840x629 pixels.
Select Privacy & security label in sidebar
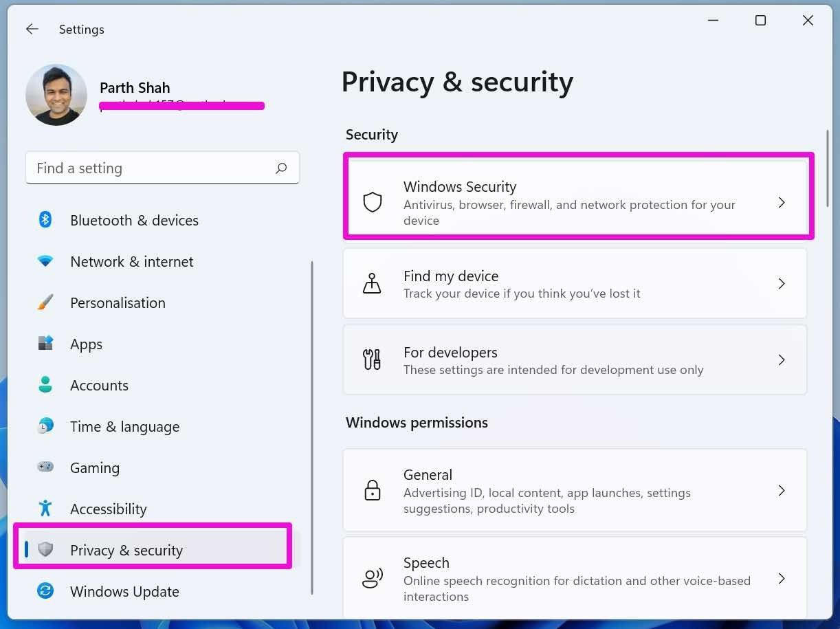pos(126,550)
